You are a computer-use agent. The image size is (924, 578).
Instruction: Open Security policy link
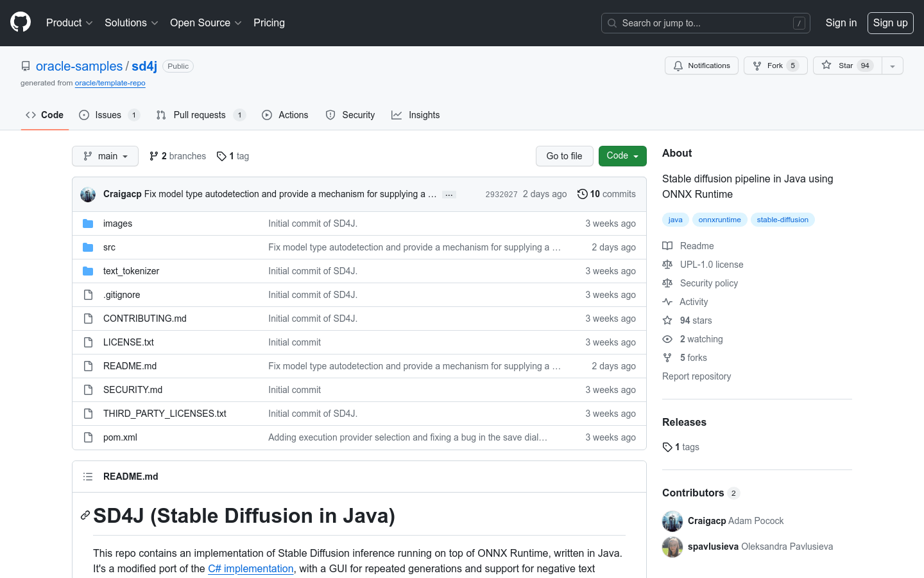tap(700, 283)
